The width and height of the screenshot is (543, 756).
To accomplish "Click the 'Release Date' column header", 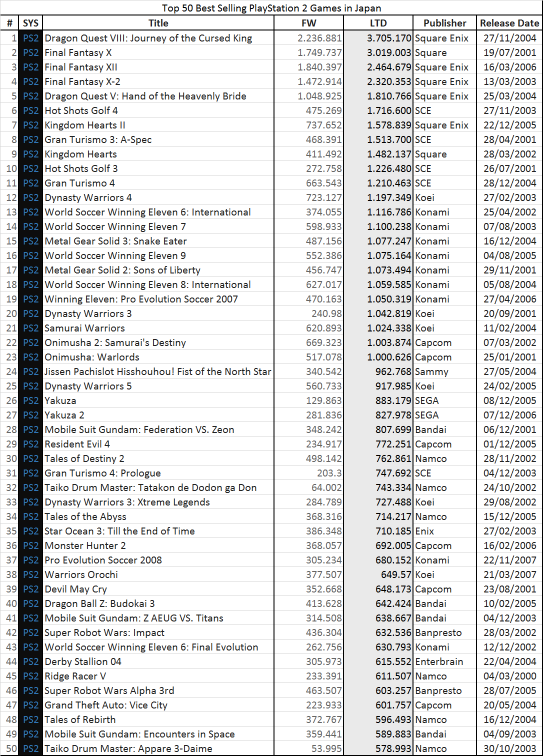I will click(x=509, y=23).
